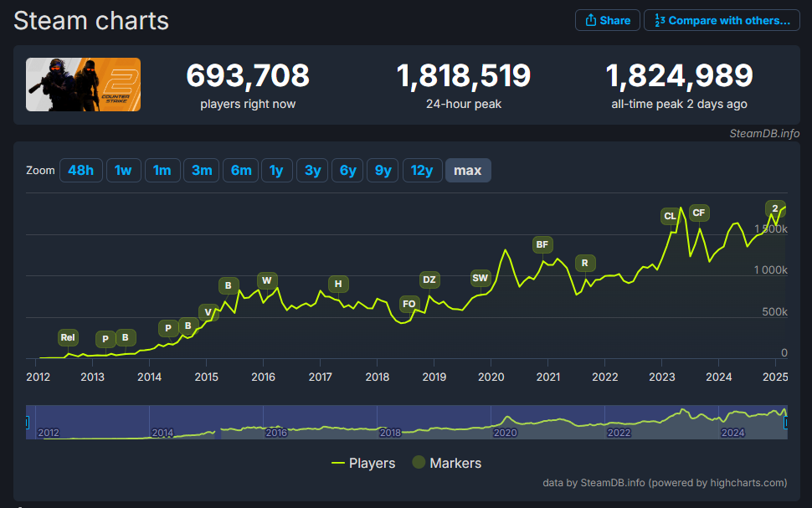Click the 693,708 players right now figure
812x508 pixels.
coord(248,75)
